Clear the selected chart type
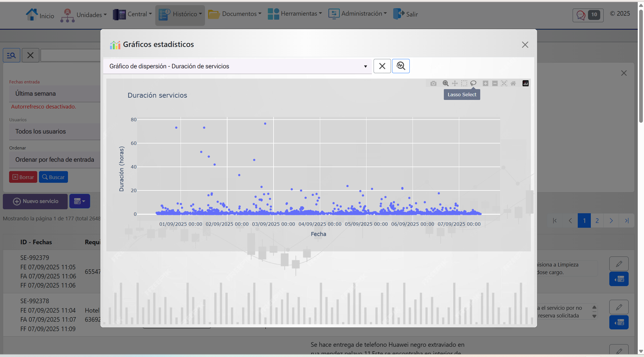Image resolution: width=644 pixels, height=357 pixels. 382,66
